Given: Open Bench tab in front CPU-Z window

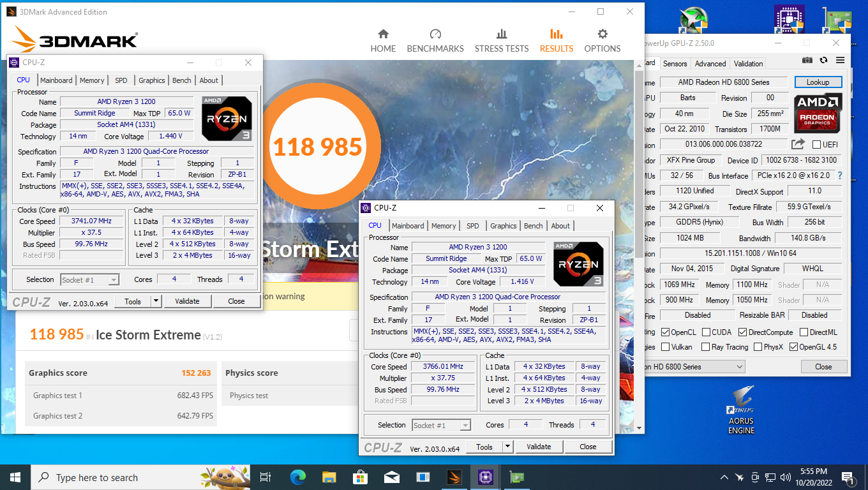Looking at the screenshot, I should (534, 226).
